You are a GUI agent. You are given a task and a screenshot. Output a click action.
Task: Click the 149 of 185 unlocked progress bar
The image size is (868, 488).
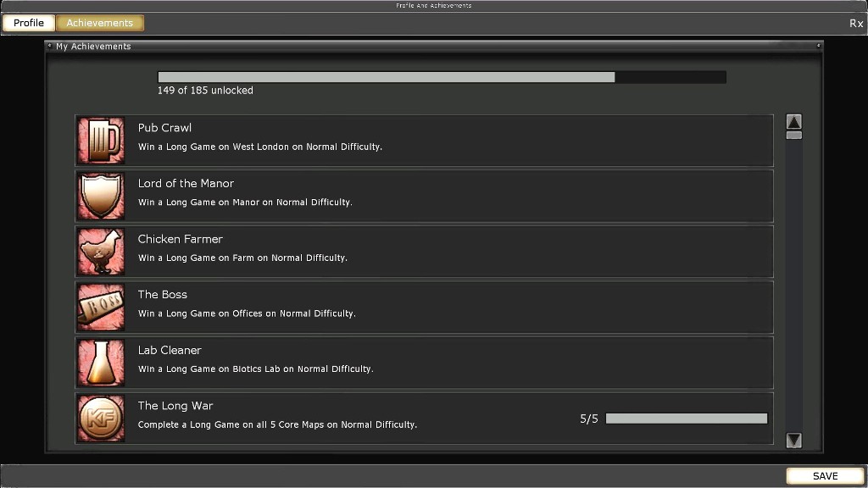(x=442, y=77)
